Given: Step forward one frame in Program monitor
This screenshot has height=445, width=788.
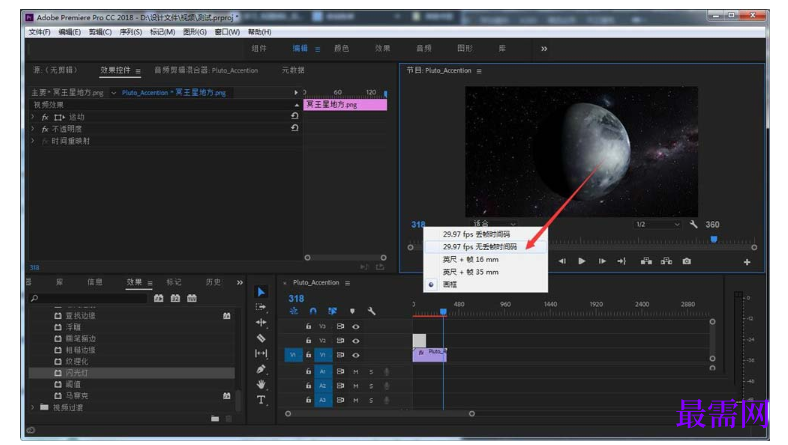Looking at the screenshot, I should [602, 261].
